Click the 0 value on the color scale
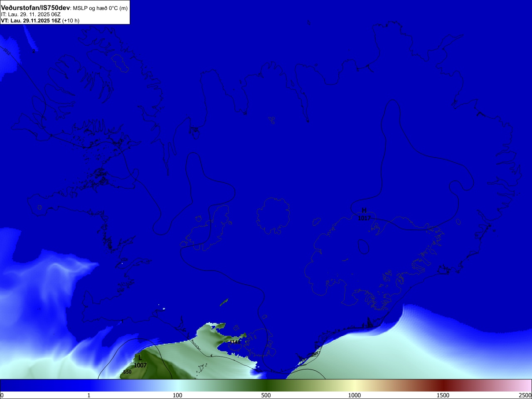 [x=2, y=395]
